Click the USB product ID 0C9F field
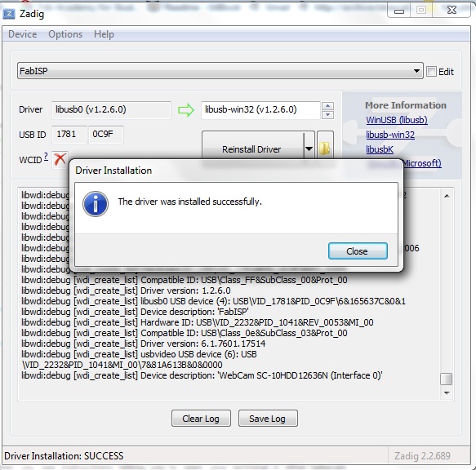The height and width of the screenshot is (470, 476). (106, 135)
